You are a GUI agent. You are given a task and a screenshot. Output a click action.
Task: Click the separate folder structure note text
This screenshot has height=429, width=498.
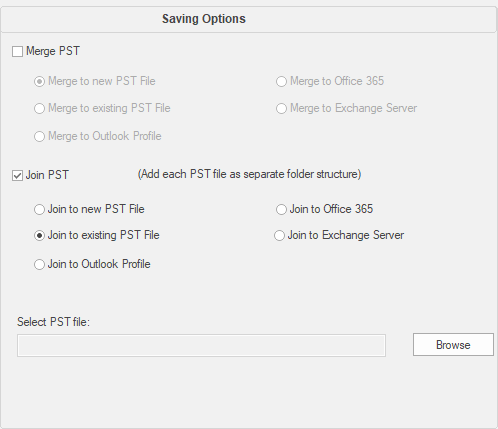(x=249, y=174)
